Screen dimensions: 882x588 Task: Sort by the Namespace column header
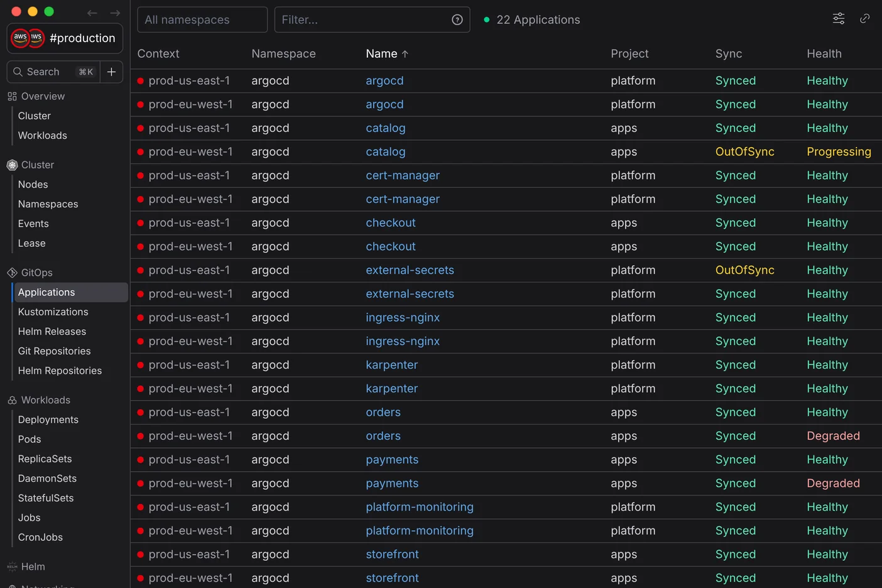click(283, 54)
